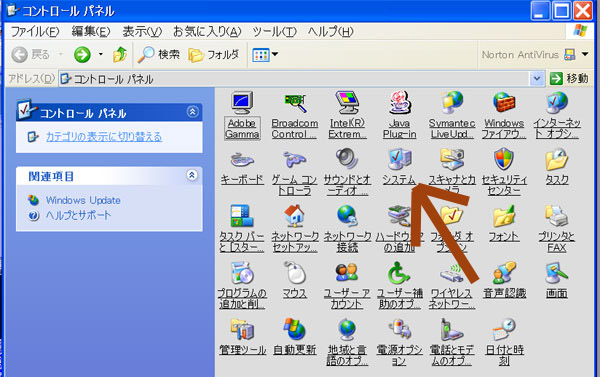Open Help and Support (ヘルプとサポート) link

point(78,215)
